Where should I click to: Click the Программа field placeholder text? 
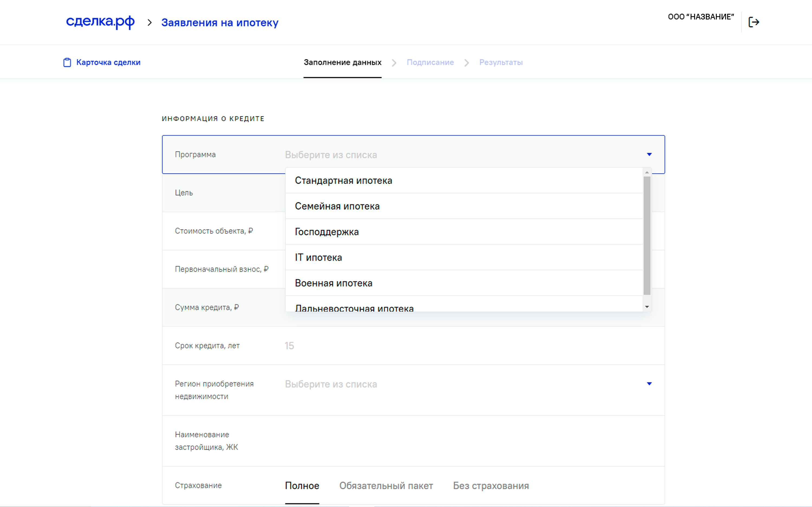pos(331,155)
